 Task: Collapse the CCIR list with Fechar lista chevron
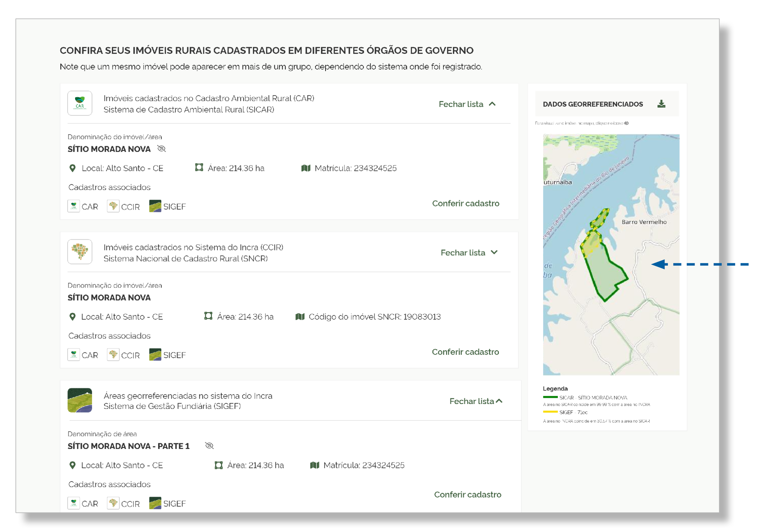tap(469, 253)
